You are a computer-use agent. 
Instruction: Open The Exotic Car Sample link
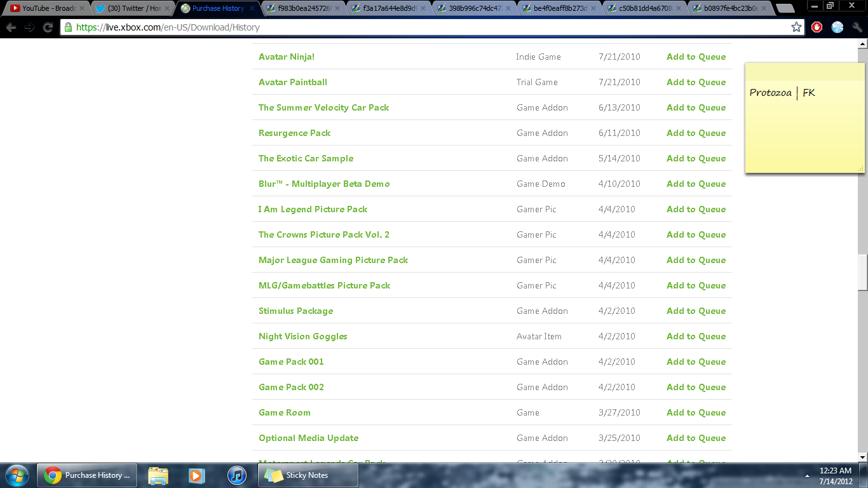click(306, 158)
